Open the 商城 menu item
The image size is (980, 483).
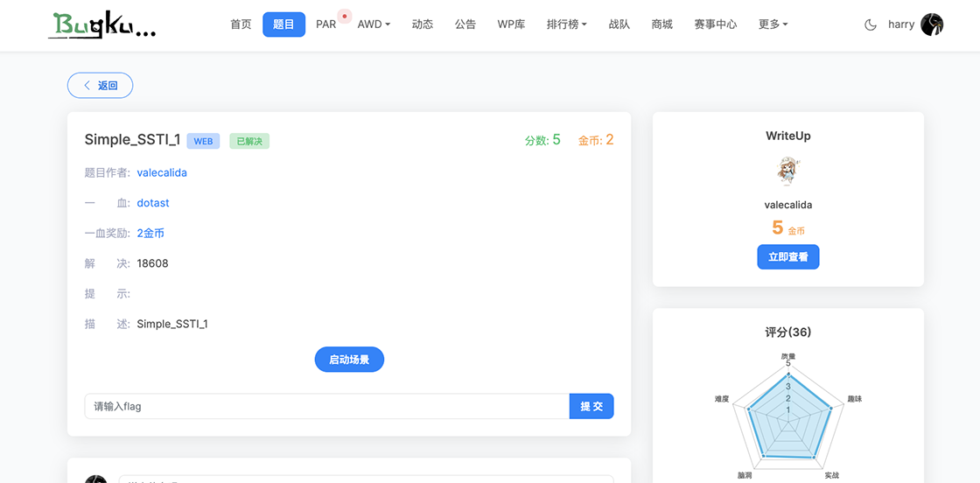(x=661, y=25)
